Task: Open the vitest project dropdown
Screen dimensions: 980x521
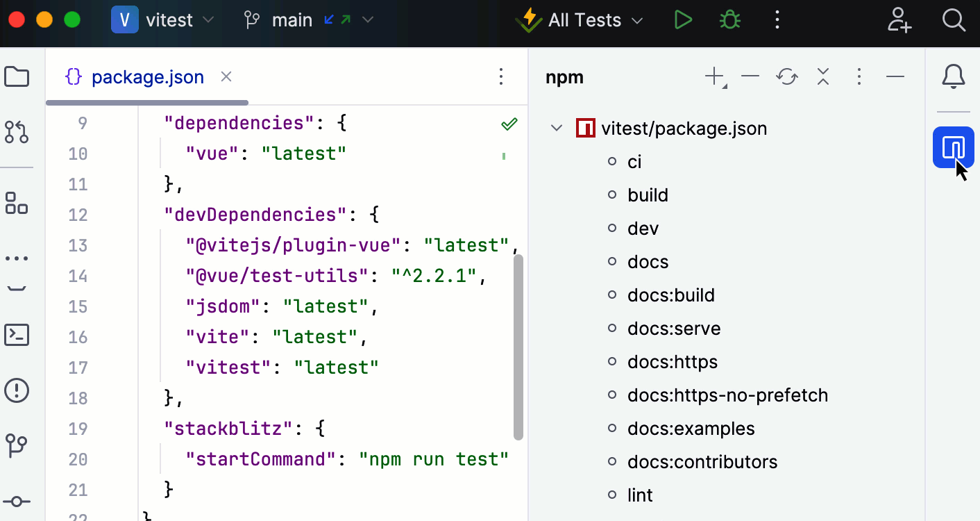Action: tap(163, 20)
